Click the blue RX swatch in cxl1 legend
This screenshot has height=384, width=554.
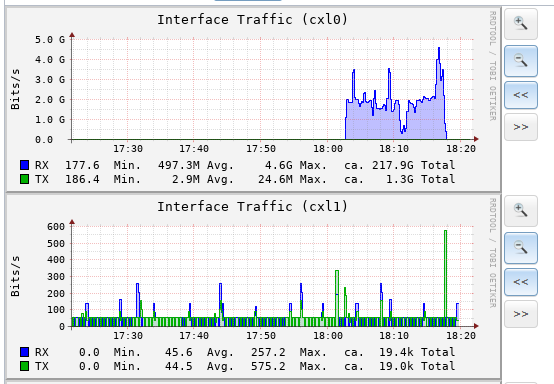click(24, 352)
